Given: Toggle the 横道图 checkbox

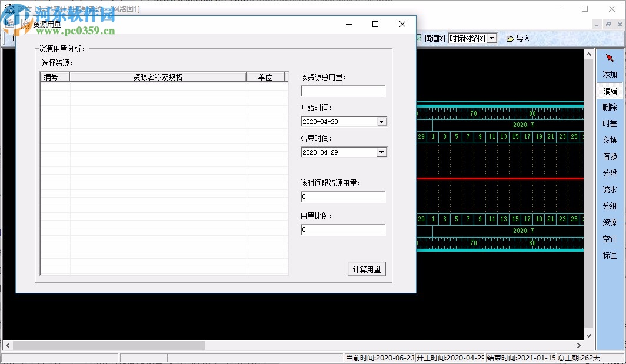Looking at the screenshot, I should pos(419,38).
